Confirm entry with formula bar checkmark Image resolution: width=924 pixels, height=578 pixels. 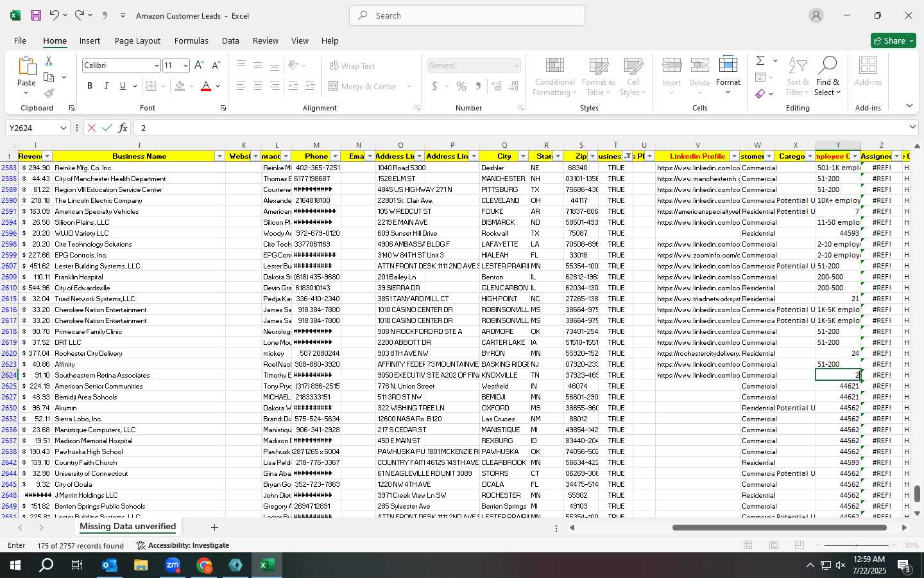[x=107, y=128]
